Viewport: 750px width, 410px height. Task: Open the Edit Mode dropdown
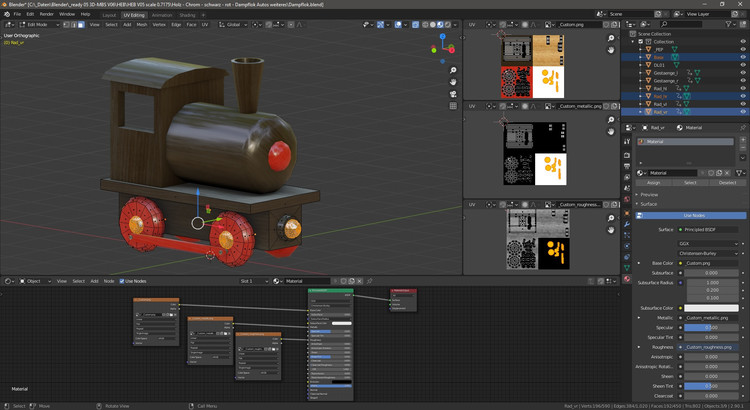pyautogui.click(x=38, y=24)
